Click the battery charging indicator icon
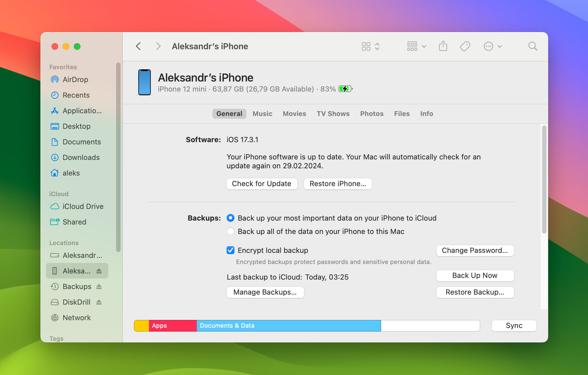 (x=346, y=89)
